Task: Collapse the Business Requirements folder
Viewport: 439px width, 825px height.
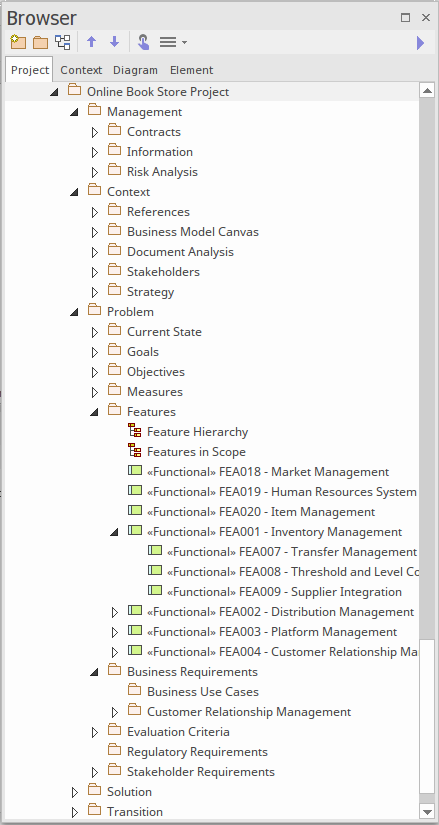Action: (94, 672)
